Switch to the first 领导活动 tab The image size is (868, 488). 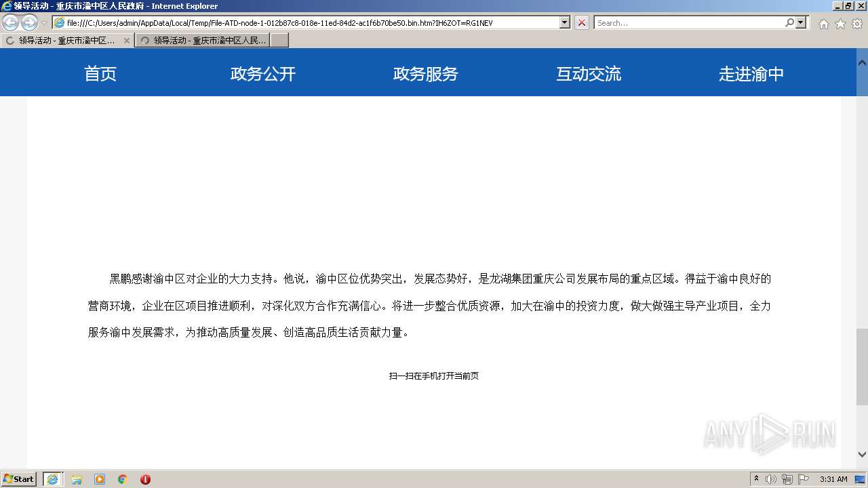[67, 40]
